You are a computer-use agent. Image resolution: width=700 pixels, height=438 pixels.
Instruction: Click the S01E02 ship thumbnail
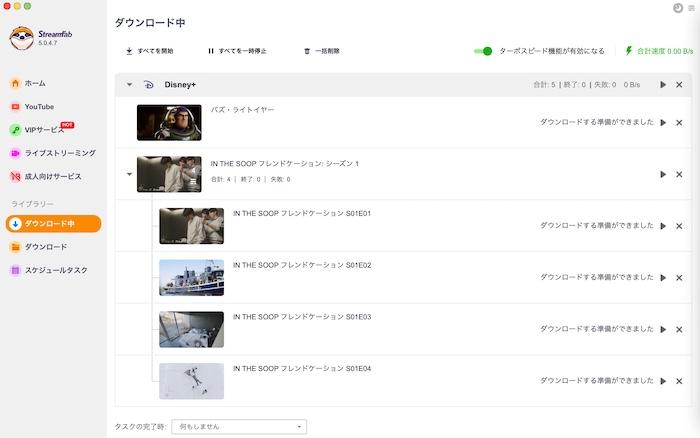tap(192, 278)
